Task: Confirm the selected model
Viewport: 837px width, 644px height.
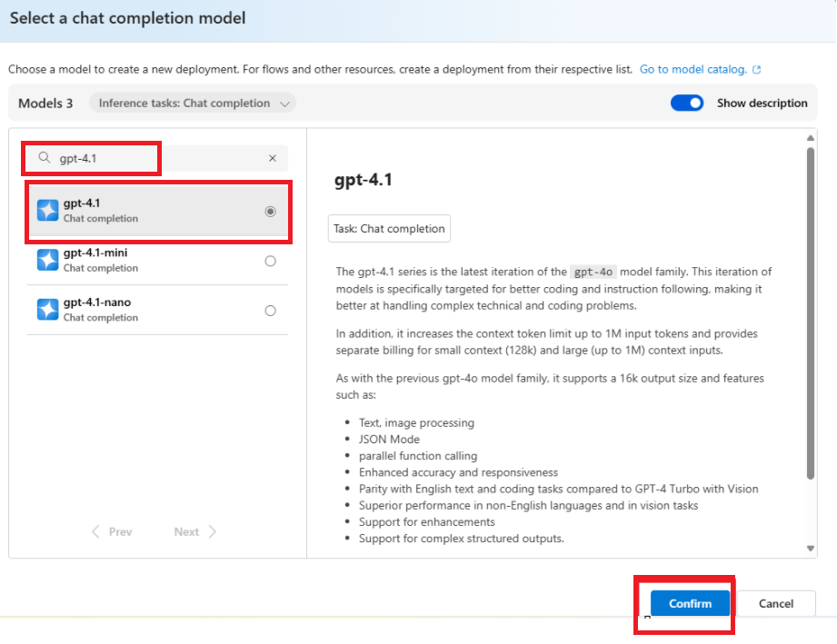Action: tap(688, 603)
